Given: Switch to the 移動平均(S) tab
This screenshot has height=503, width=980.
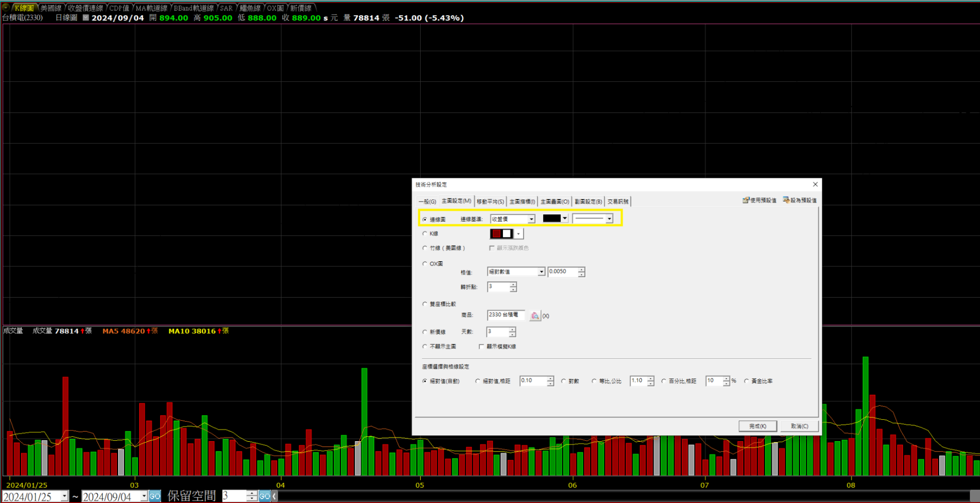Looking at the screenshot, I should (x=490, y=201).
